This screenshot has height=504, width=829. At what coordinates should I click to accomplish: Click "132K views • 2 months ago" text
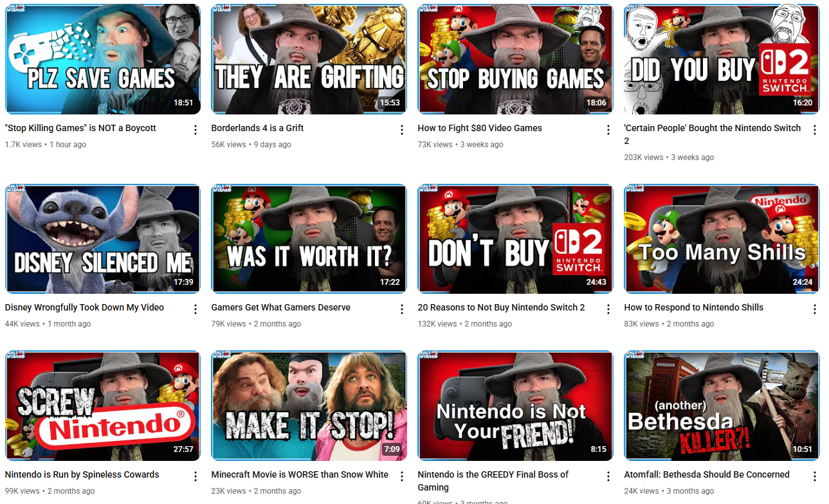pyautogui.click(x=465, y=324)
